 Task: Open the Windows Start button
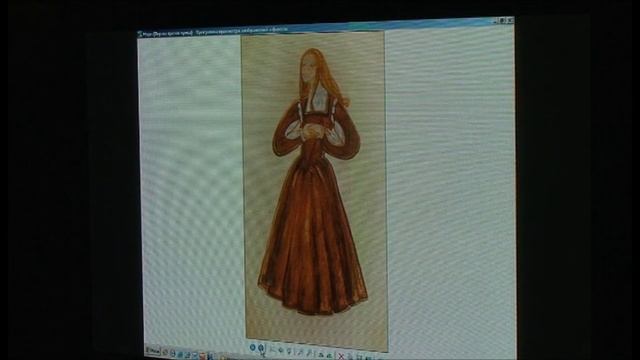(153, 350)
